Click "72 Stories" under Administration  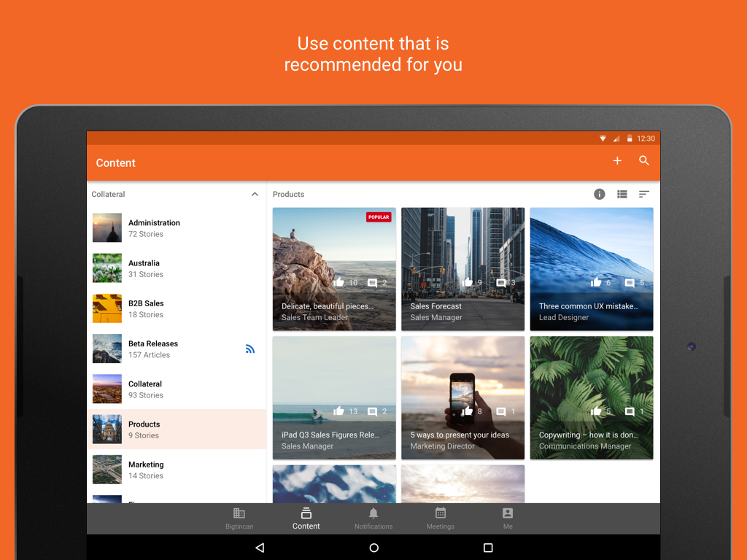pos(146,234)
